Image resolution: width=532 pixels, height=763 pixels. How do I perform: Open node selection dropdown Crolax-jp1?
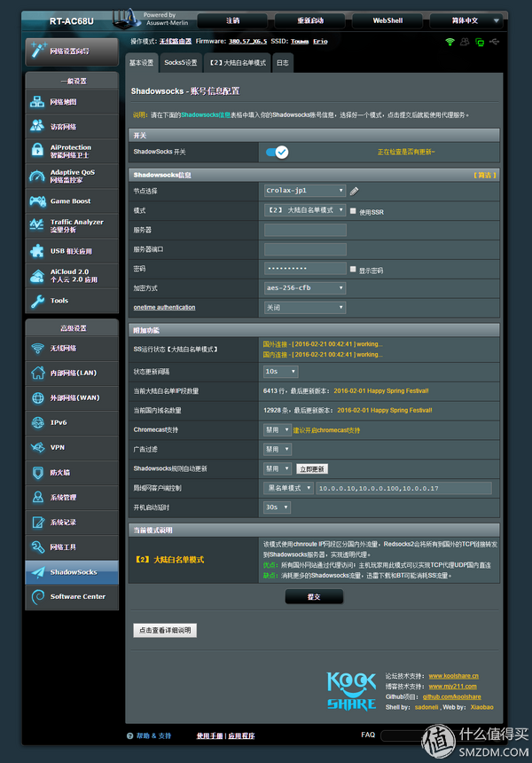click(305, 190)
